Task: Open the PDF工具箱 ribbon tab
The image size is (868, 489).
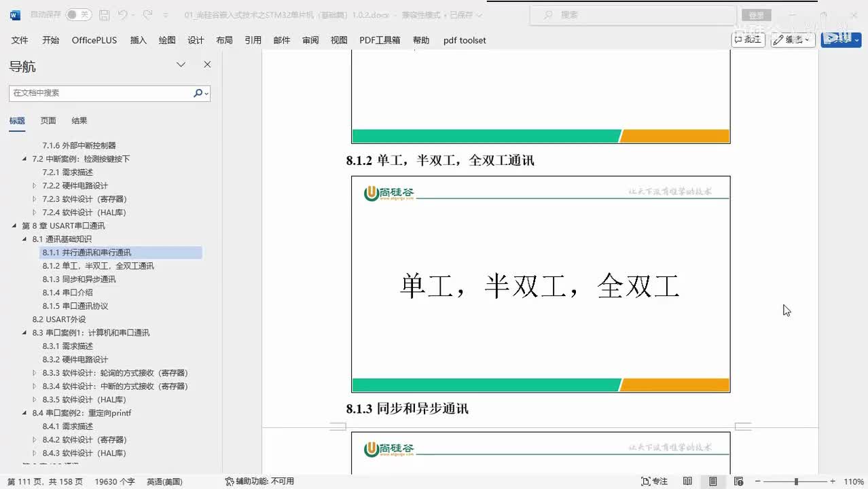Action: tap(380, 40)
